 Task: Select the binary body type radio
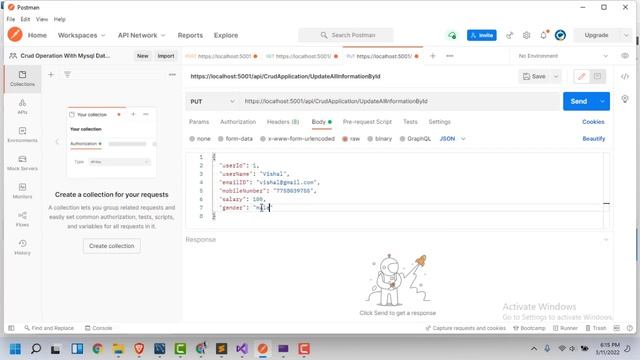(x=370, y=139)
